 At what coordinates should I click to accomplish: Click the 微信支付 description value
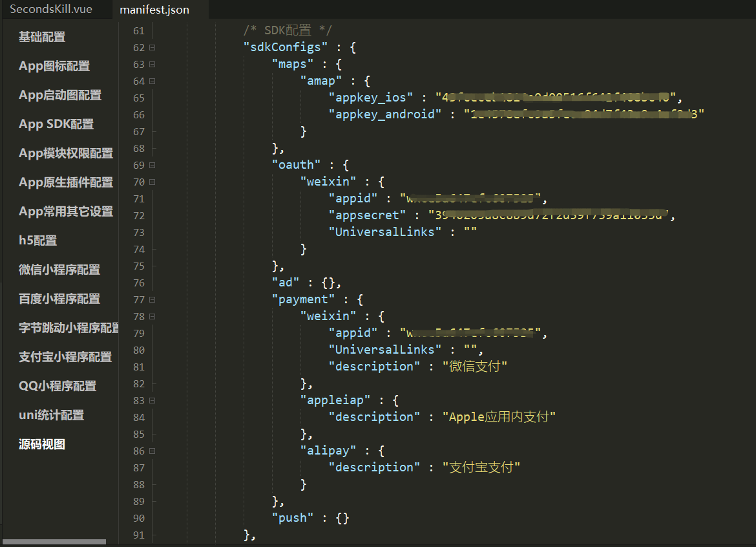475,366
